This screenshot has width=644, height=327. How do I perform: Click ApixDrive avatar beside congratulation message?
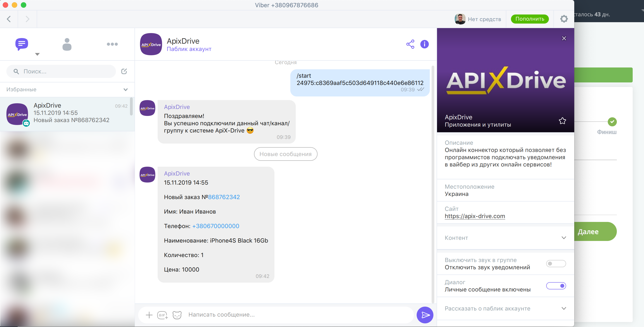(147, 108)
